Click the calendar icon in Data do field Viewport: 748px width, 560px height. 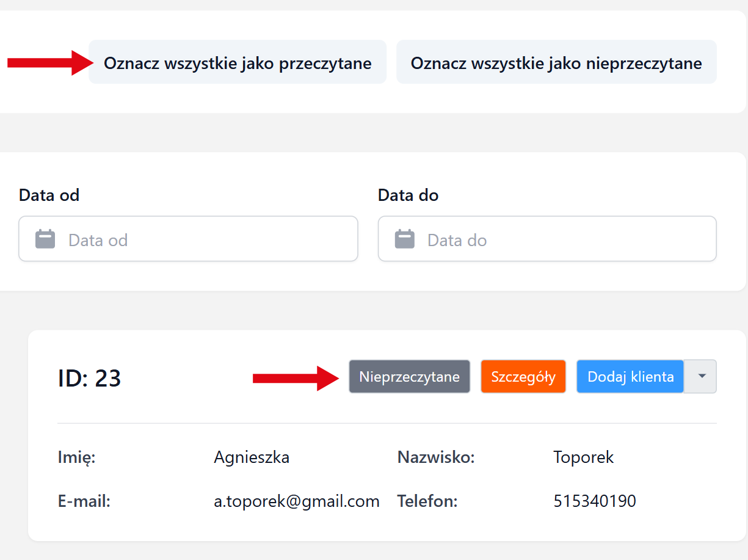(404, 239)
